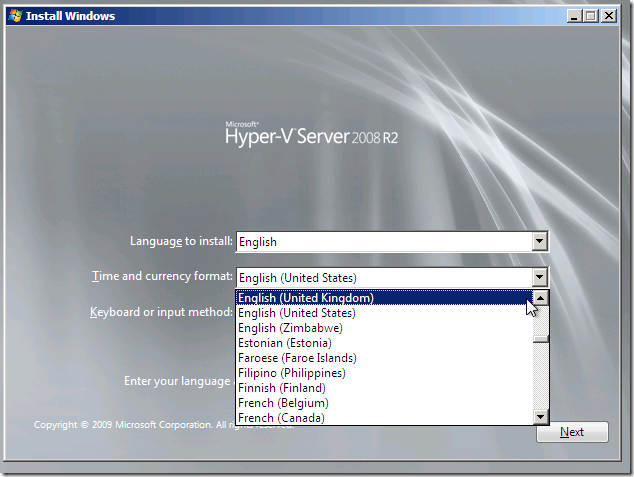
Task: Choose Filipino (Philippines) from dropdown list
Action: 380,373
